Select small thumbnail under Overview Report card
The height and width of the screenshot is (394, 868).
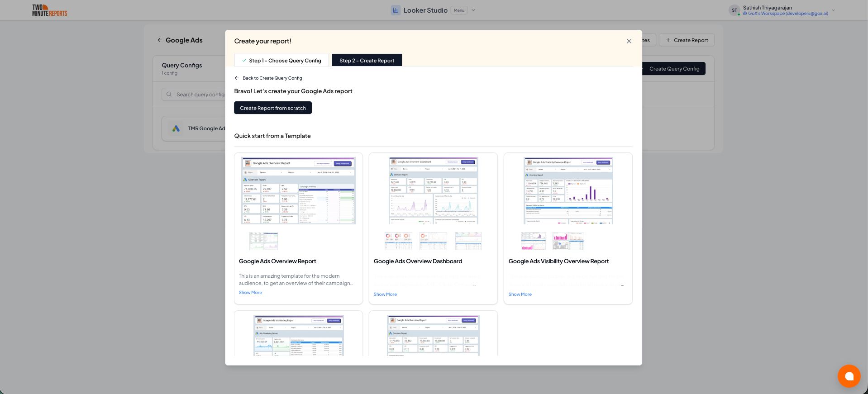click(263, 241)
